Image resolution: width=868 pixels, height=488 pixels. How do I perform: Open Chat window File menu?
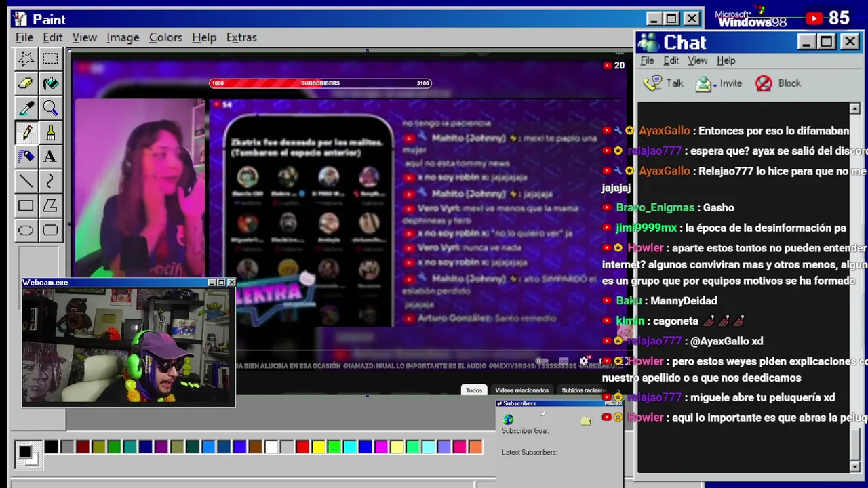tap(647, 60)
